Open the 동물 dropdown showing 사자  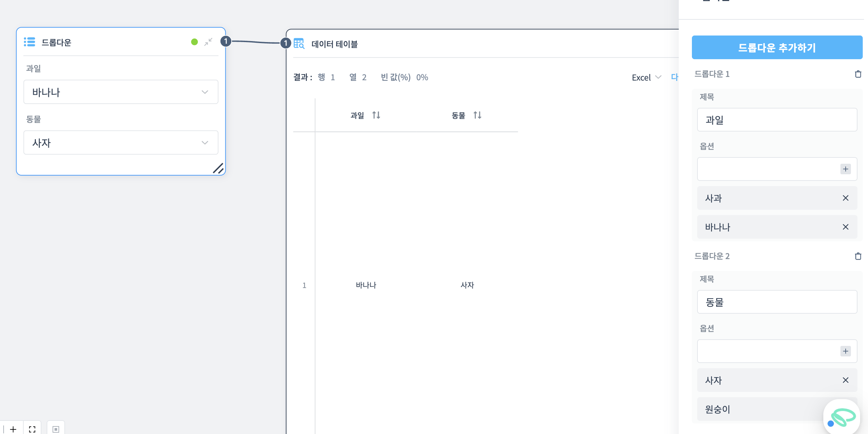coord(121,143)
